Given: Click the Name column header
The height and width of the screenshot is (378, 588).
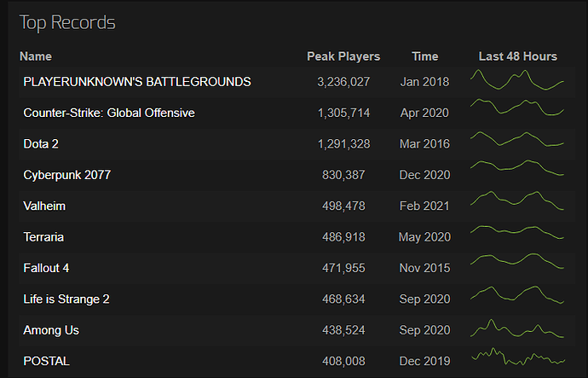Looking at the screenshot, I should 36,56.
